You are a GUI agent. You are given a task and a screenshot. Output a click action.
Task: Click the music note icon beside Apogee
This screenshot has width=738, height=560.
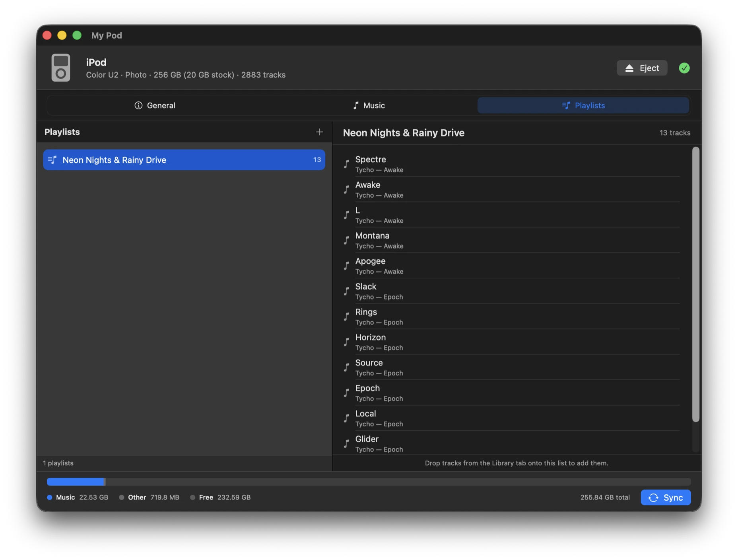click(346, 266)
